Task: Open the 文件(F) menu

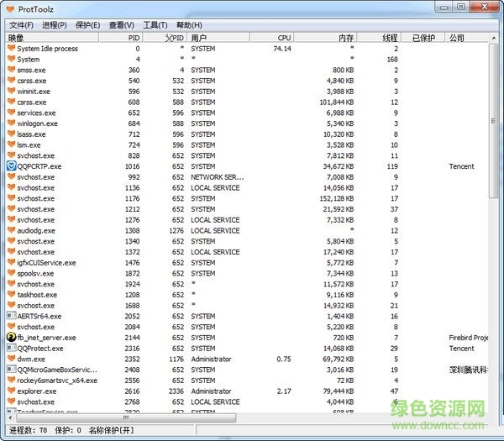Action: pyautogui.click(x=21, y=25)
